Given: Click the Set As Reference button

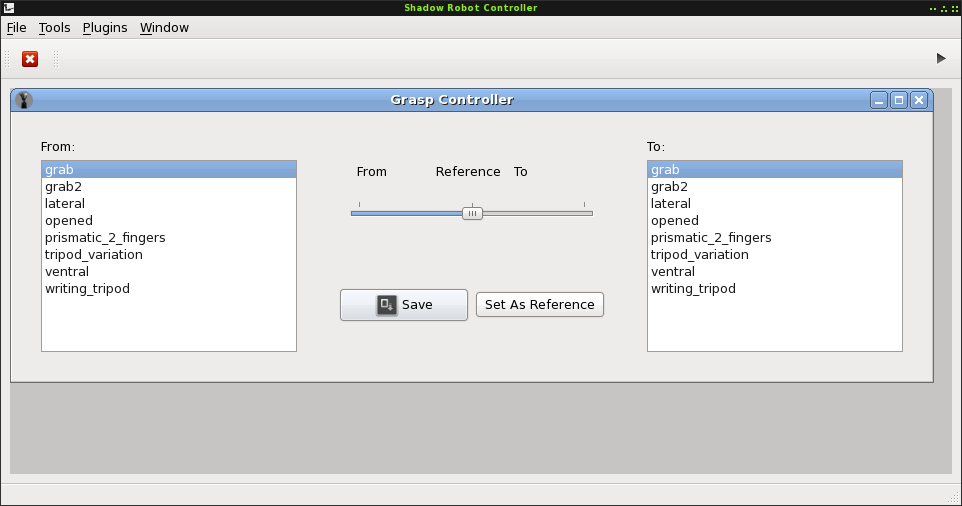Looking at the screenshot, I should coord(539,305).
